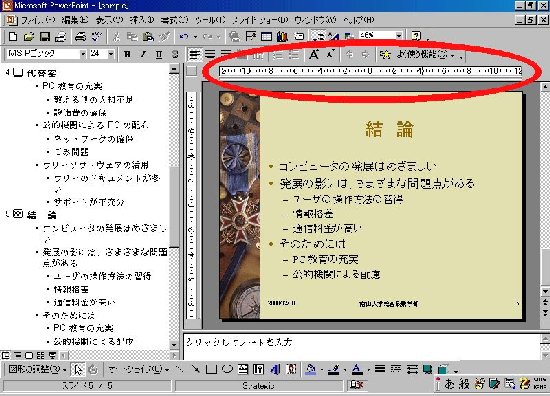Open the 挿入 menu
Image resolution: width=550 pixels, height=396 pixels.
[x=142, y=20]
